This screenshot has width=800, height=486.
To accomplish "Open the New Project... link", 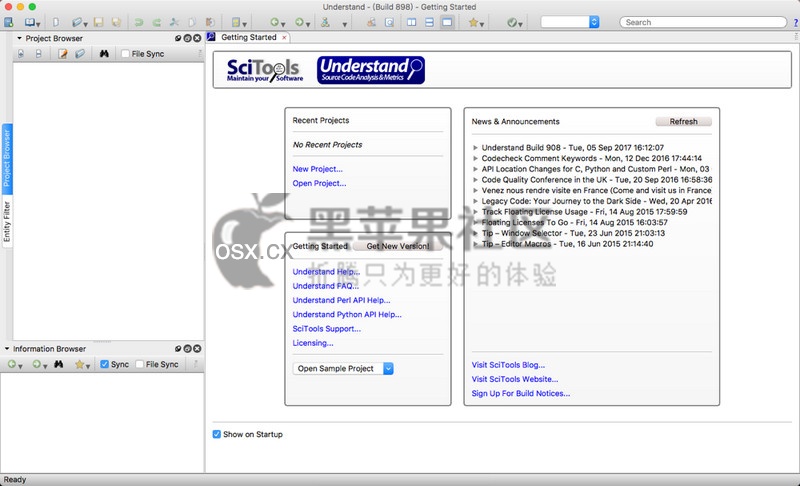I will [x=317, y=169].
